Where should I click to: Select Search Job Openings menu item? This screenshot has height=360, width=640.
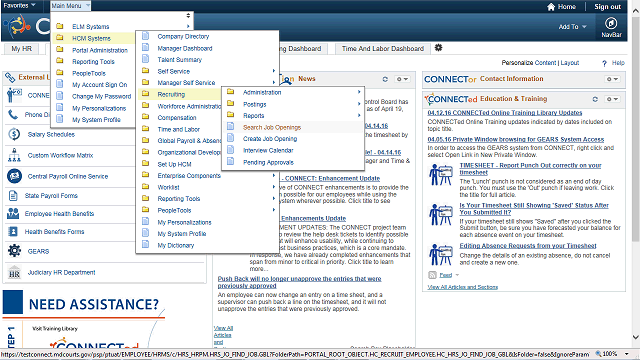click(x=272, y=127)
